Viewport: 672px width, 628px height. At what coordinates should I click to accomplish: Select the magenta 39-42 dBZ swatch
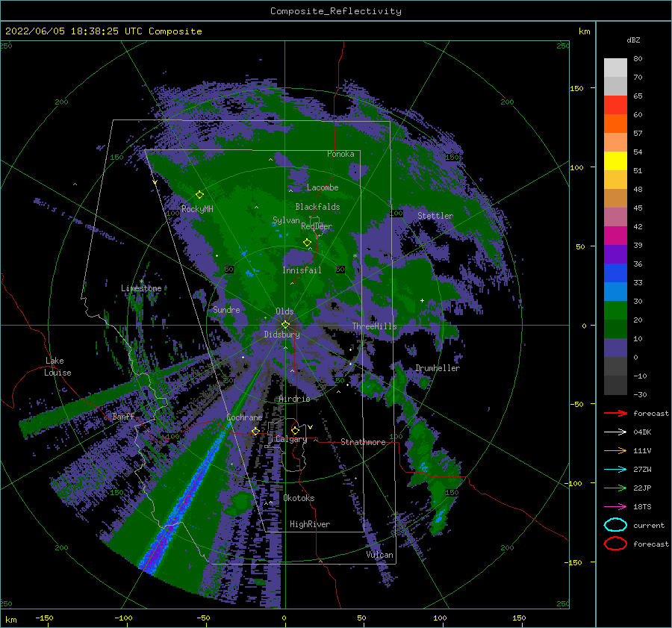point(615,236)
